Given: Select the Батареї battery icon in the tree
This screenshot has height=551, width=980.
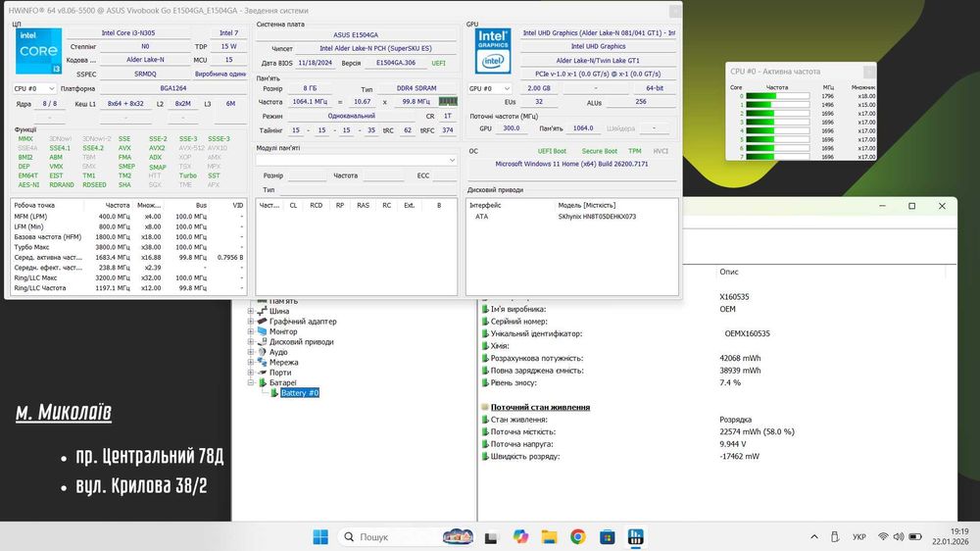Looking at the screenshot, I should click(263, 382).
